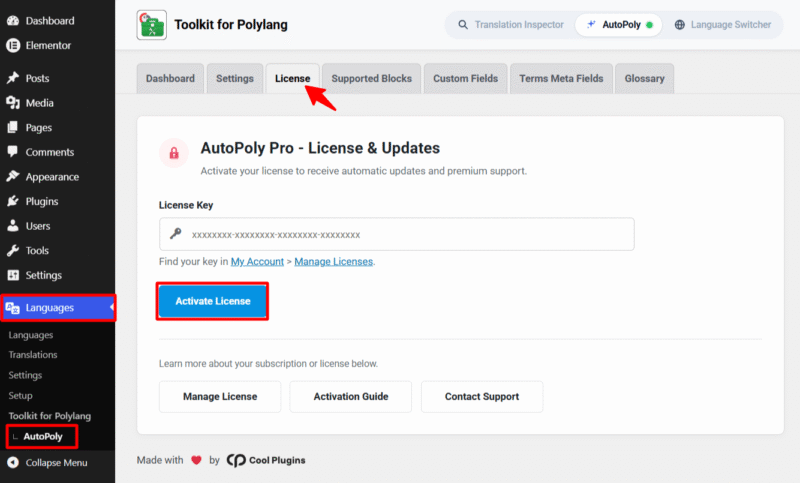The width and height of the screenshot is (800, 483).
Task: Open the Dashboard tab
Action: (x=170, y=79)
